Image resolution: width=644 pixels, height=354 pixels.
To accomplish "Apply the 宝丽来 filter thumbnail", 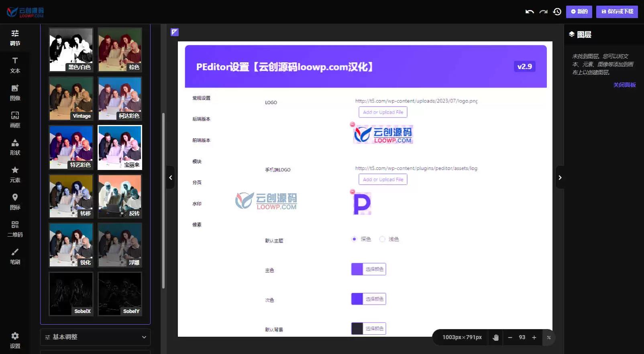I will pyautogui.click(x=120, y=147).
